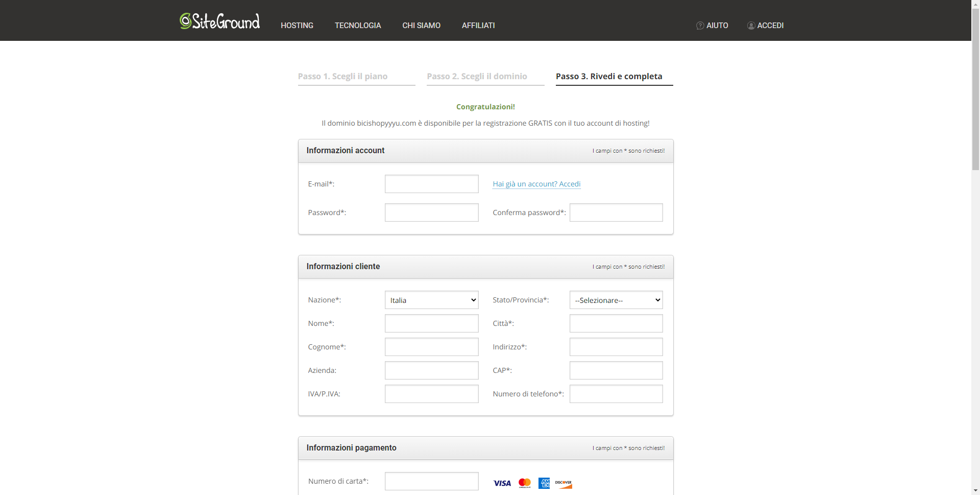Click the Mastercard icon
Screen dimensions: 980x495
525,483
